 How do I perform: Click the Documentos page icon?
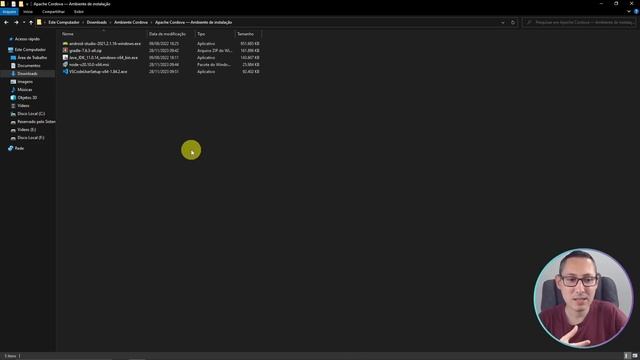[13, 66]
